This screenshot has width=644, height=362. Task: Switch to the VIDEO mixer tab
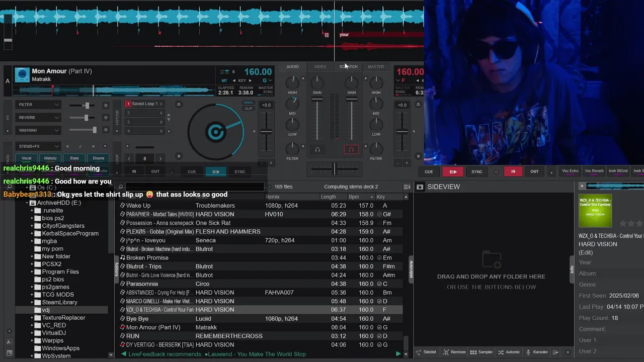click(x=320, y=67)
